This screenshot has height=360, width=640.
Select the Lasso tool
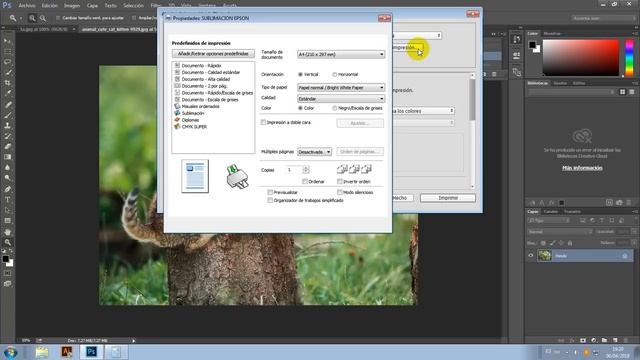coord(7,62)
